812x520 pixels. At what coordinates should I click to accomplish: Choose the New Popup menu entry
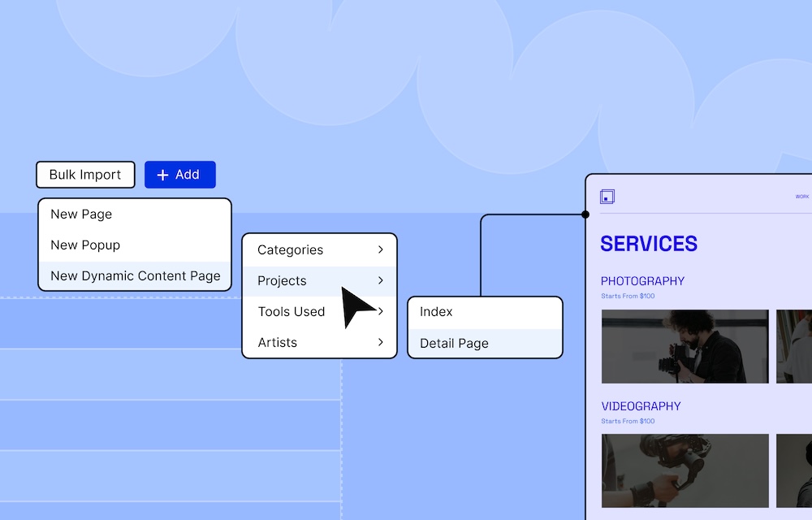(85, 245)
